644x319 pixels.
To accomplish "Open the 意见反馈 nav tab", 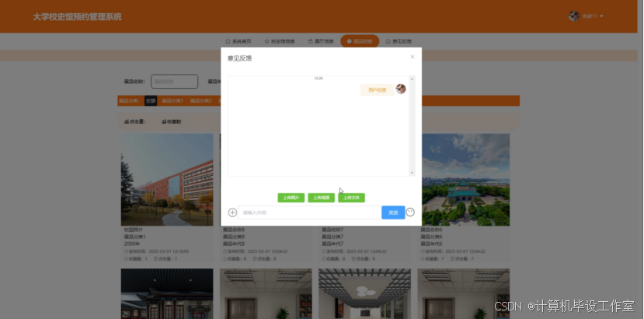I will (x=399, y=41).
